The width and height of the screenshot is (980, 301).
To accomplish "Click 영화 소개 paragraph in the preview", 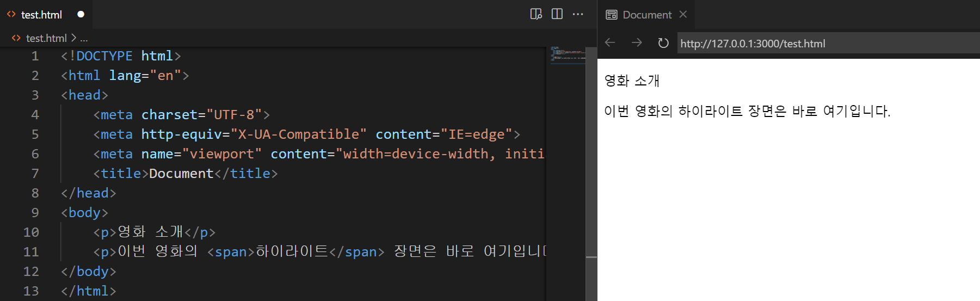I will point(632,81).
